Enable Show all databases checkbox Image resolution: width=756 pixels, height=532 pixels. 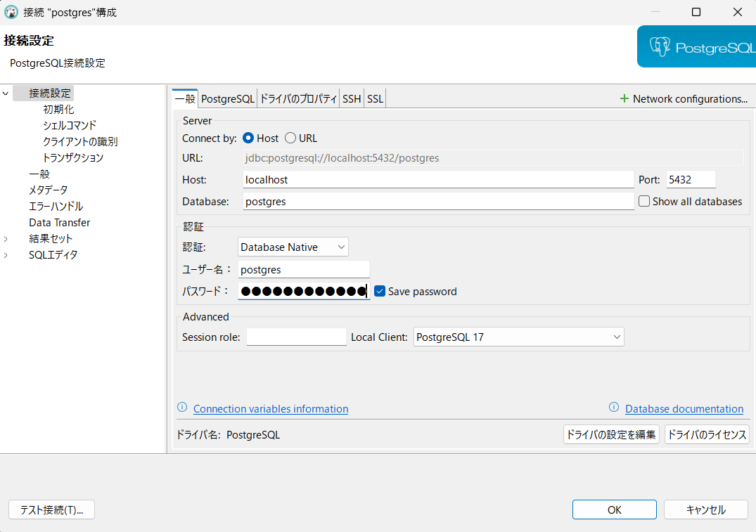[x=644, y=202]
